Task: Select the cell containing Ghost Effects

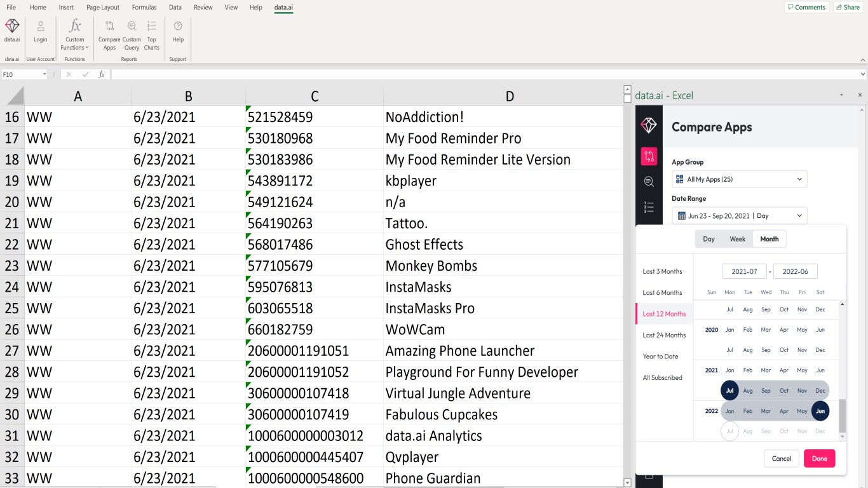Action: tap(503, 245)
